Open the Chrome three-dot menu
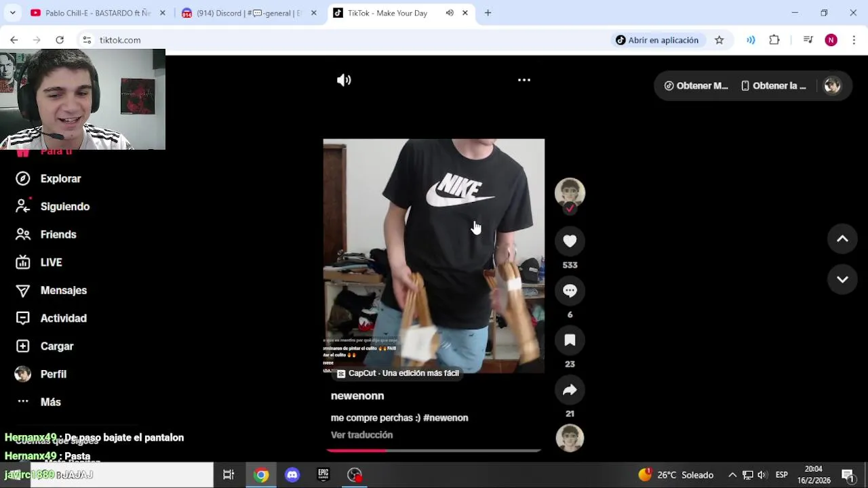868x488 pixels. pyautogui.click(x=854, y=40)
